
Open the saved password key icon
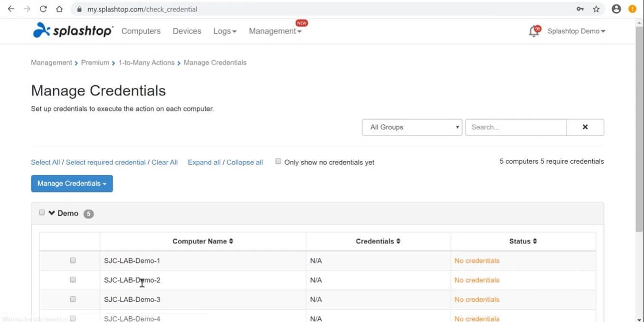tap(580, 9)
